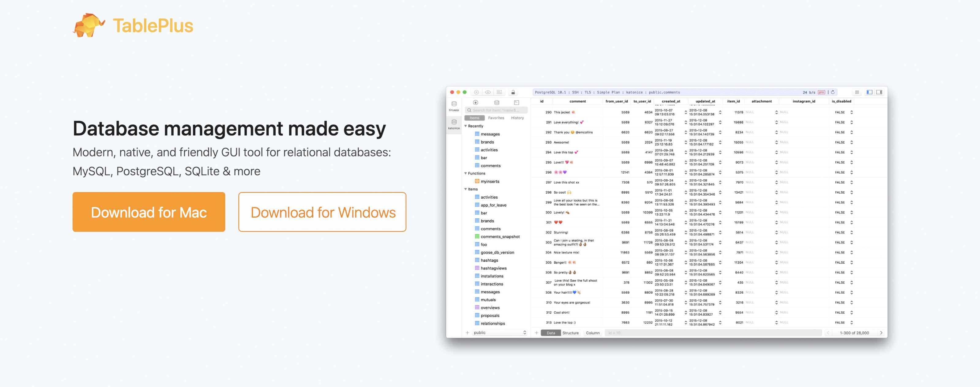Select the katonice database connection icon

(x=454, y=123)
